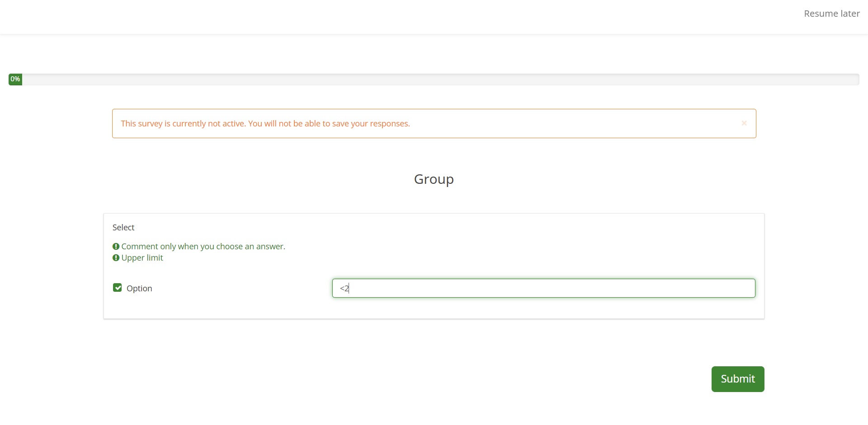
Task: Click 'Comment only when you choose an answer' text
Action: coord(203,247)
